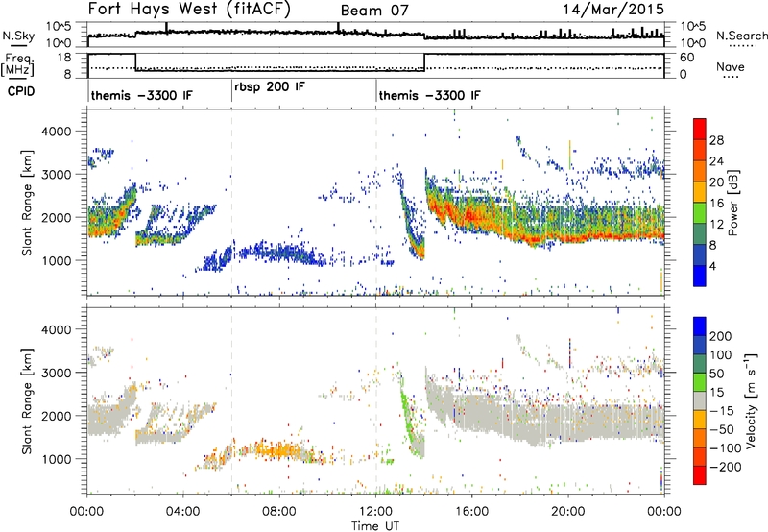This screenshot has height=532, width=768.
Task: Click the noise spike near 10:30 in N.Sky plot
Action: pyautogui.click(x=338, y=28)
